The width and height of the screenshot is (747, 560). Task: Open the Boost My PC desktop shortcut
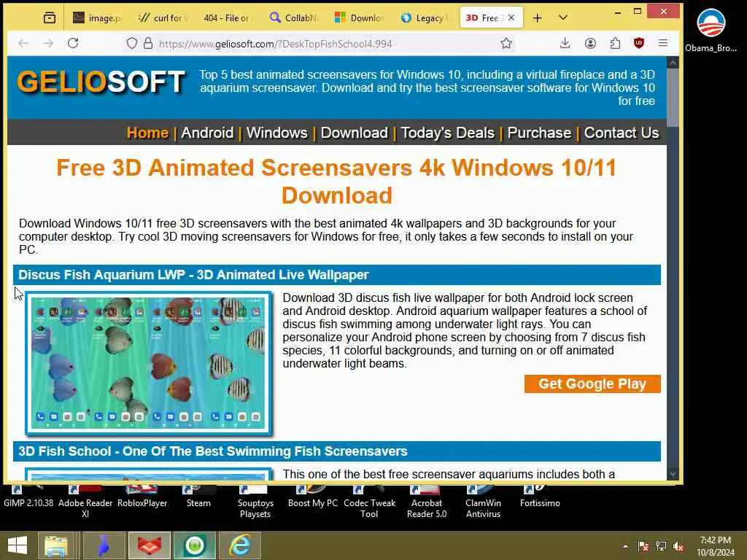312,497
